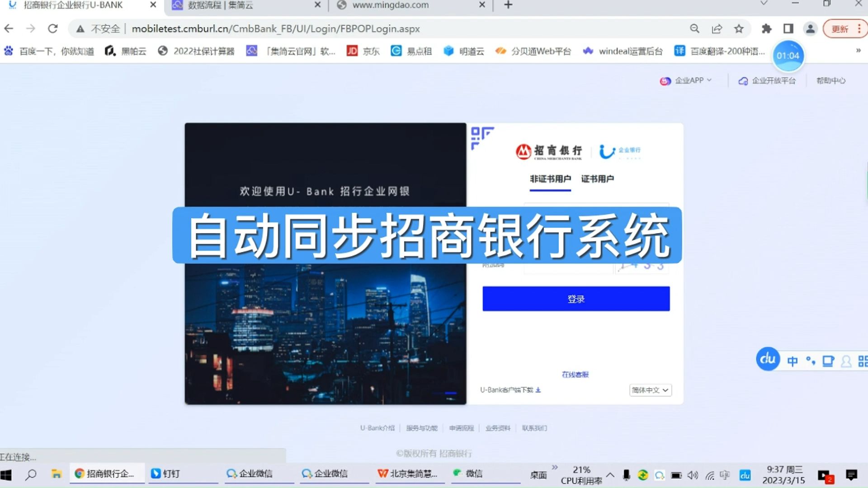Click the volume speaker tray icon
The height and width of the screenshot is (488, 868).
pos(693,475)
